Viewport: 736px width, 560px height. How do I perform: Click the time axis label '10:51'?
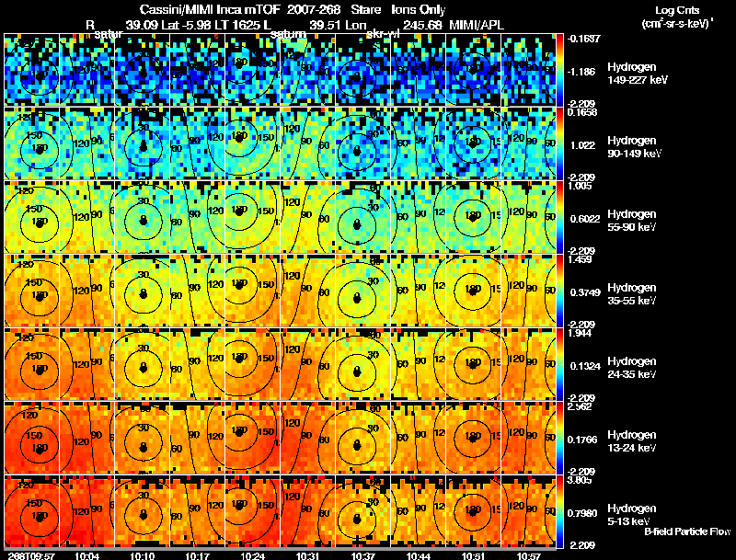pyautogui.click(x=474, y=555)
